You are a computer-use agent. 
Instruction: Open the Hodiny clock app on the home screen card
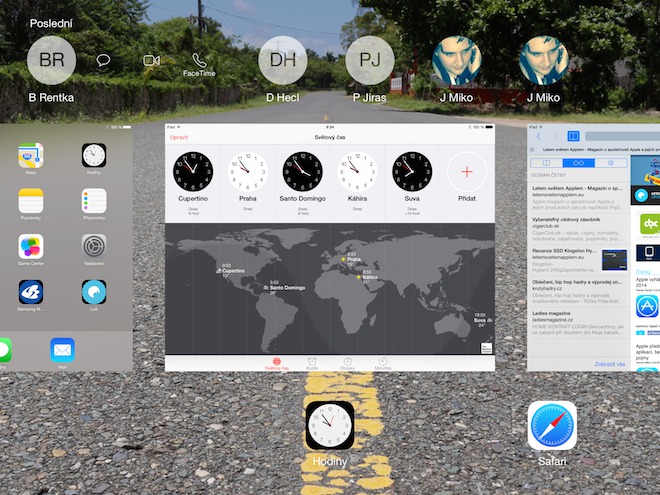(x=94, y=155)
